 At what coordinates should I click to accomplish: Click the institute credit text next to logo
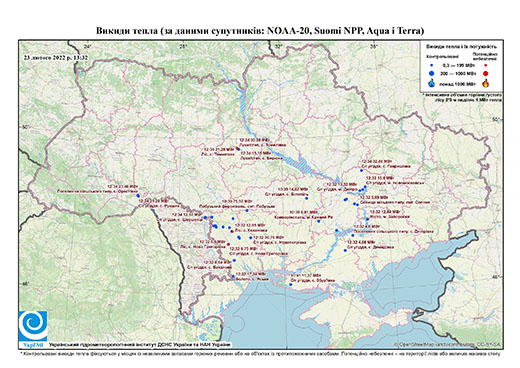(x=140, y=345)
